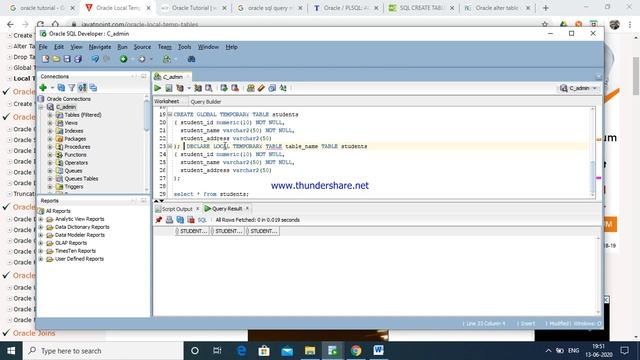The width and height of the screenshot is (640, 360).
Task: Open the Windows Start button
Action: coord(11,351)
